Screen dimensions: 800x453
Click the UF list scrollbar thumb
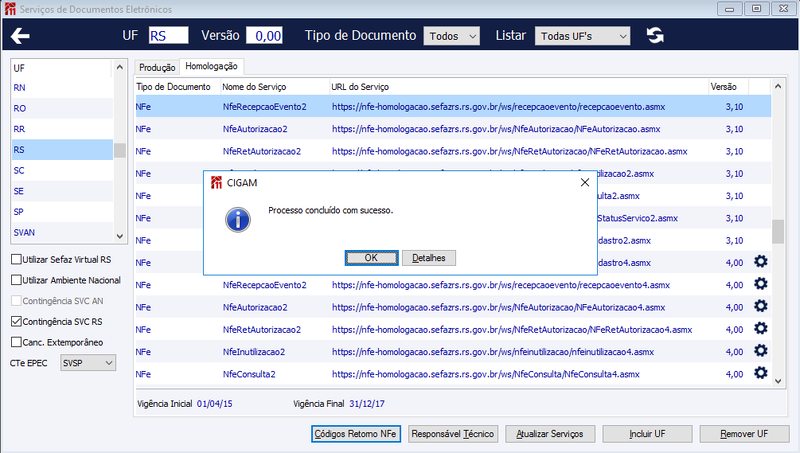tap(119, 150)
